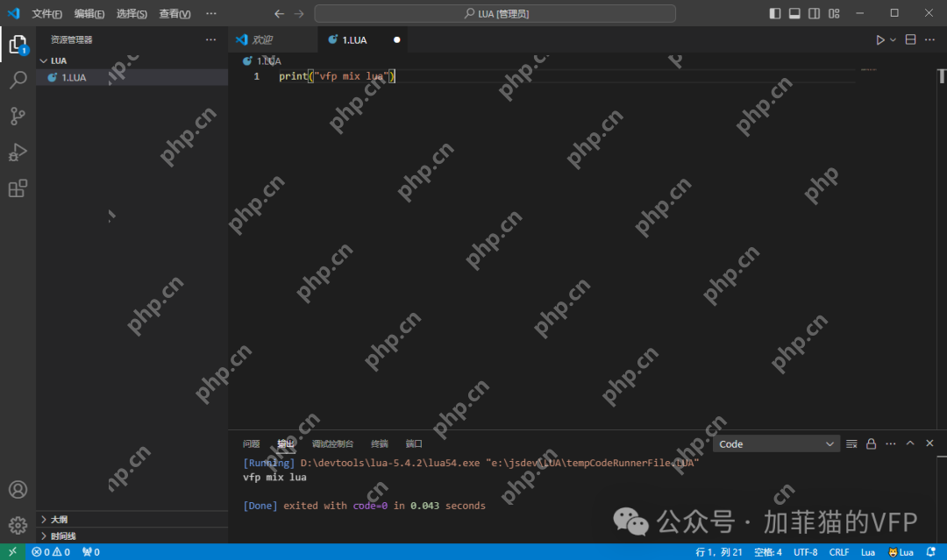Viewport: 947px width, 560px height.
Task: Expand the 时间线 timeline section
Action: coord(62,535)
